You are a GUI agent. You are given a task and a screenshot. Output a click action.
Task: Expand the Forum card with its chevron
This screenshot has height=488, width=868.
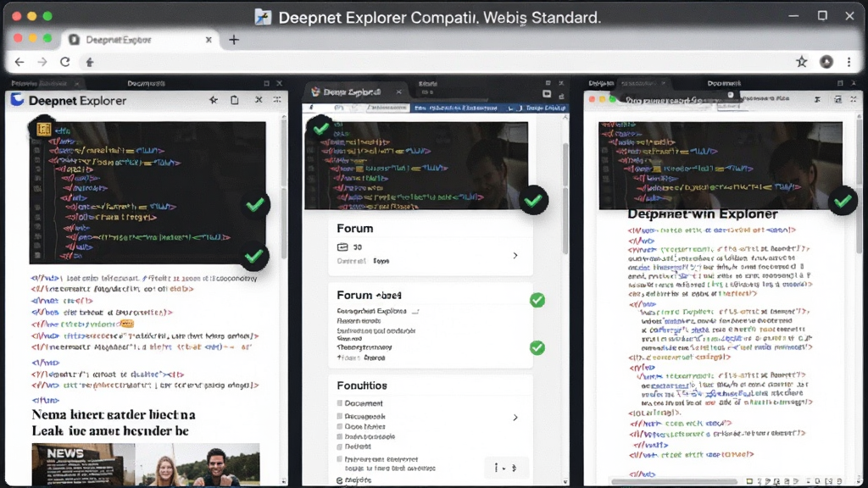click(515, 256)
